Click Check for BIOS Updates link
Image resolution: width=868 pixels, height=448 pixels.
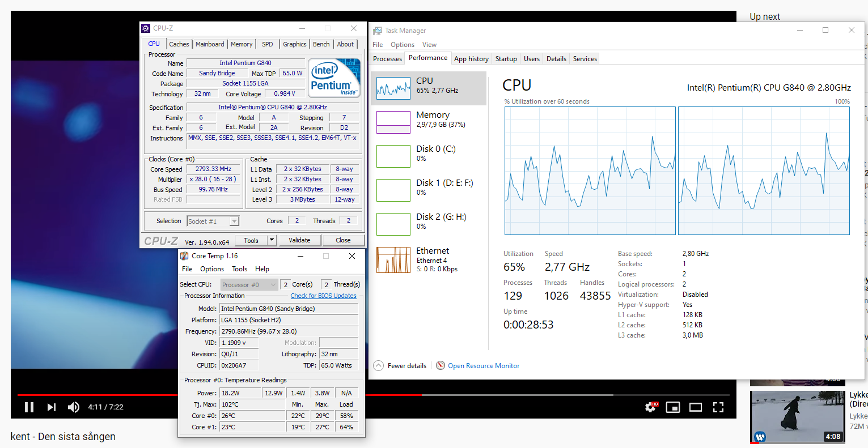[x=323, y=296]
